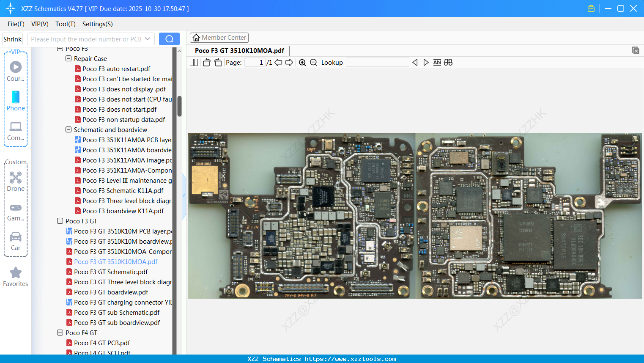Open Poco F3 GT Schematic.pdf
Viewport: 644px width, 363px height.
click(111, 272)
